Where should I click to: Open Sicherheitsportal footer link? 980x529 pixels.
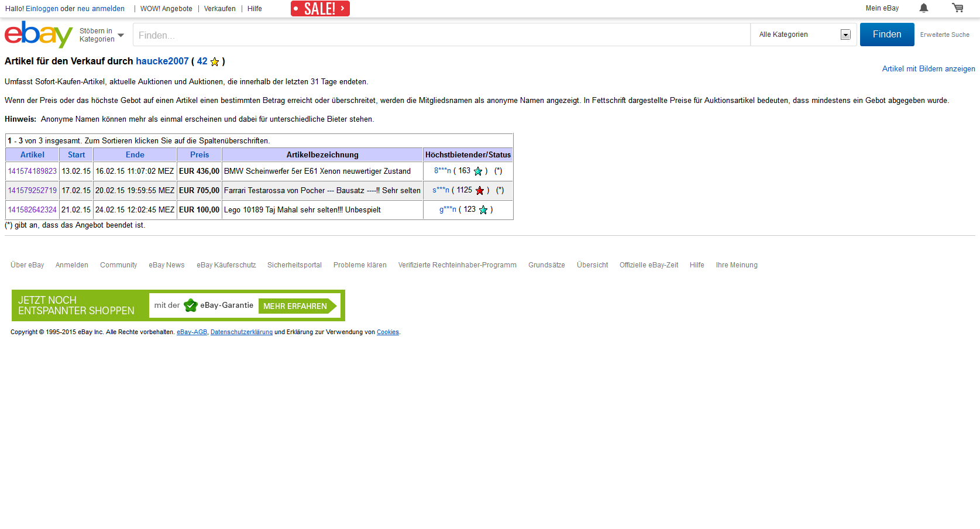coord(294,265)
